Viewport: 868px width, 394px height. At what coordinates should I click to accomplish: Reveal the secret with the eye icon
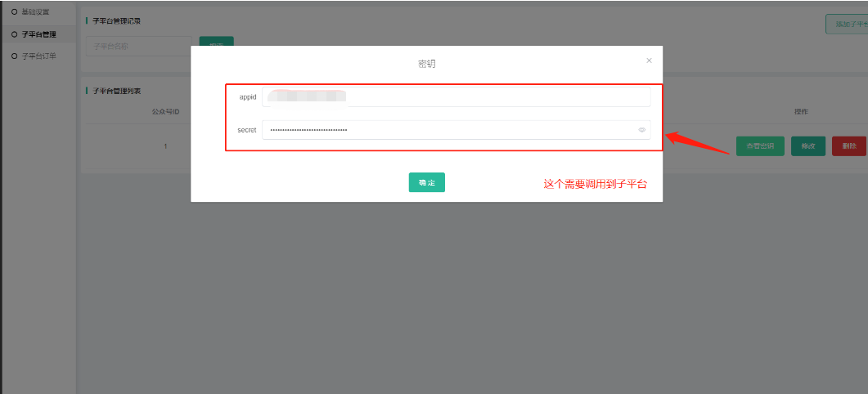pos(641,130)
